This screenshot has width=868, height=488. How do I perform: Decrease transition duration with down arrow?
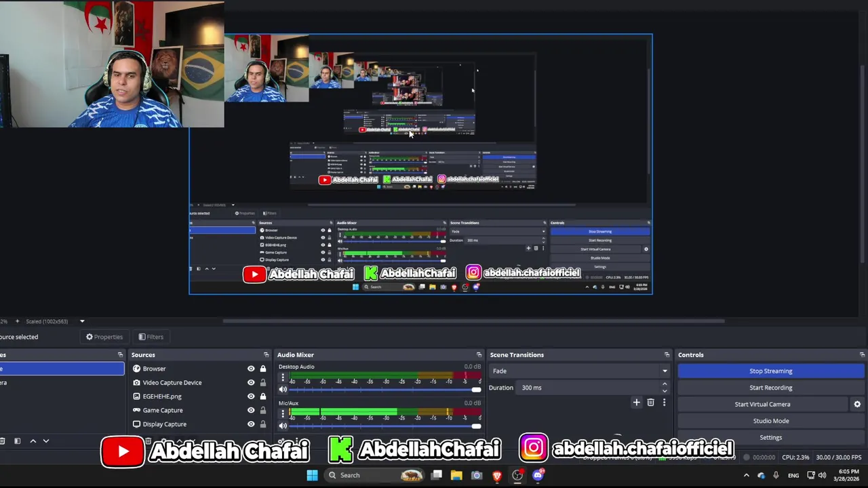coord(665,391)
